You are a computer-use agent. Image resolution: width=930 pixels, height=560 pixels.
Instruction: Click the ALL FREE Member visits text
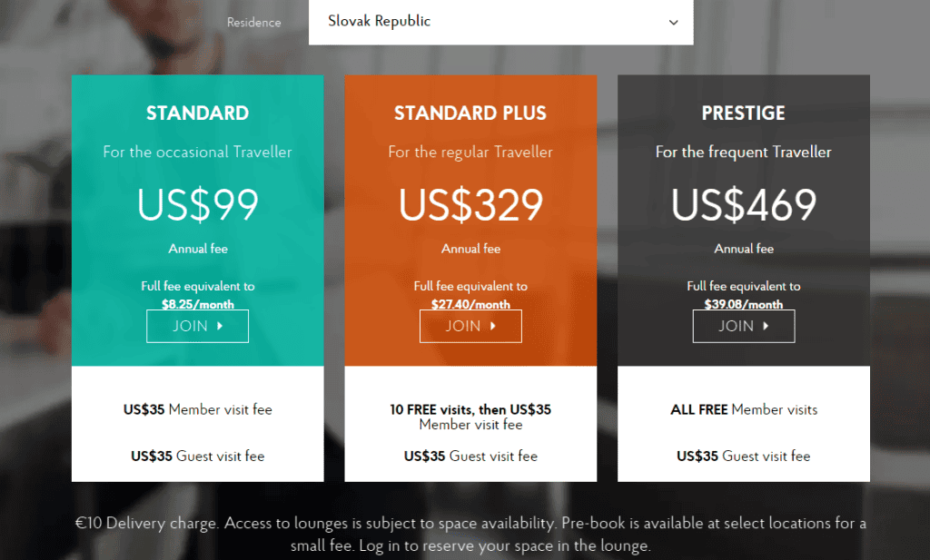click(743, 409)
